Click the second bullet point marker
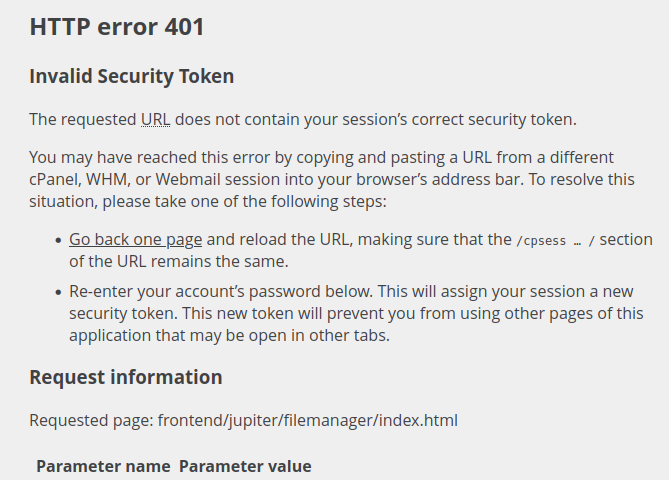Screen dimensions: 669x480 (59, 293)
